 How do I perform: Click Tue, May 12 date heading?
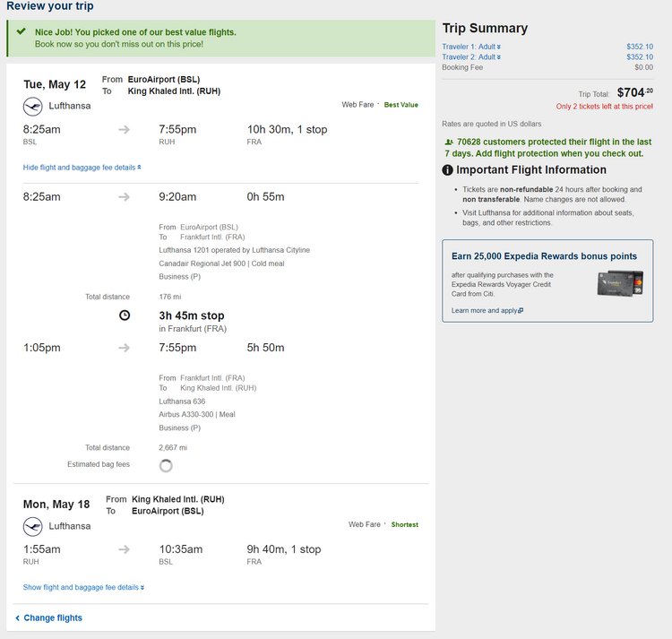coord(55,84)
